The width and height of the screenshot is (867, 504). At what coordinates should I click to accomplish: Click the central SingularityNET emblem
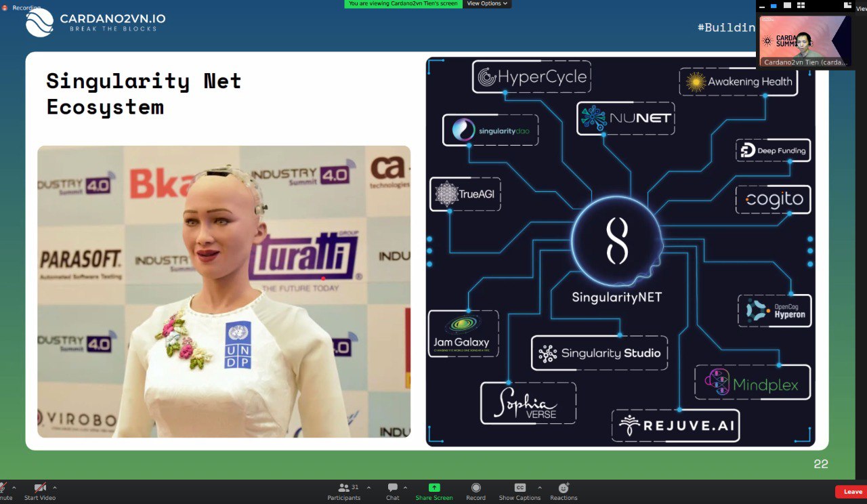616,241
